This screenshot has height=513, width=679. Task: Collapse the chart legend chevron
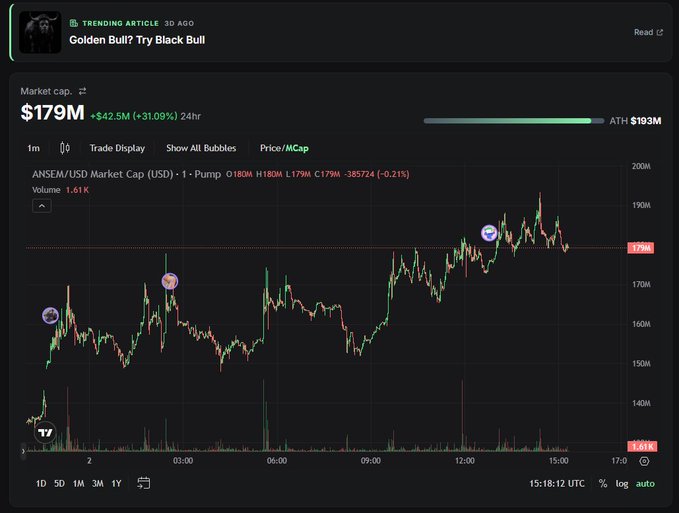[42, 206]
